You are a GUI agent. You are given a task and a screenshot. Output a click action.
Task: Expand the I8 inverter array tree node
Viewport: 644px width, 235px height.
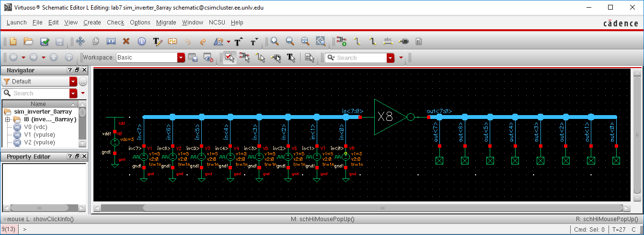click(7, 119)
